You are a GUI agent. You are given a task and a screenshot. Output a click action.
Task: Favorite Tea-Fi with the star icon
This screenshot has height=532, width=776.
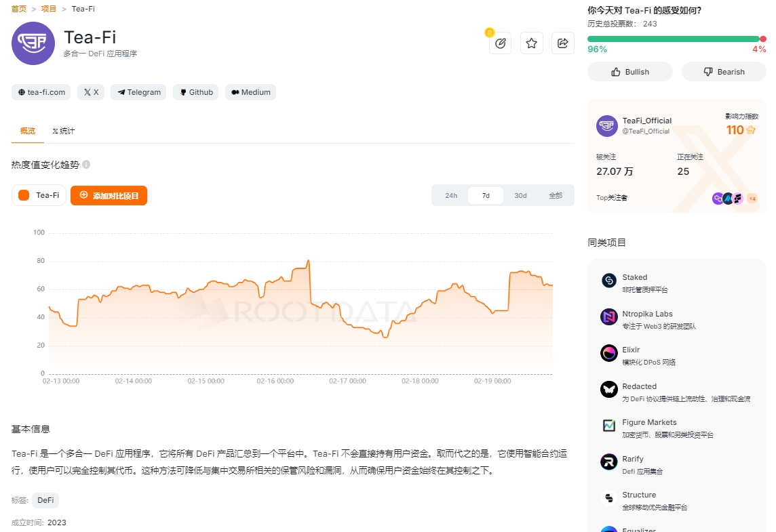532,43
